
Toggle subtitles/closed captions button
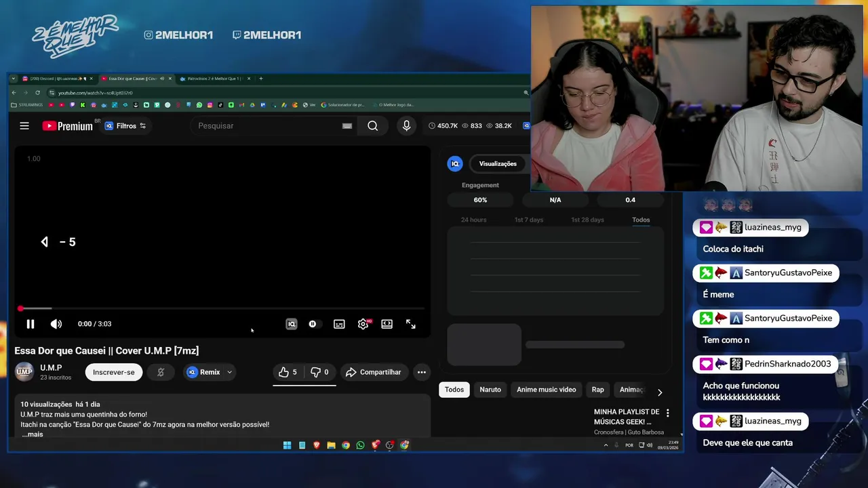pos(339,324)
